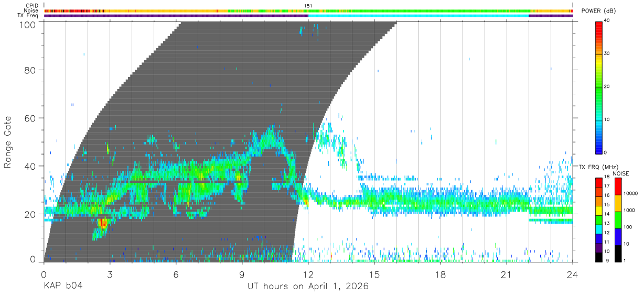Click range gate tick label 60
Screen dimensions: 644x297
[x=30, y=118]
